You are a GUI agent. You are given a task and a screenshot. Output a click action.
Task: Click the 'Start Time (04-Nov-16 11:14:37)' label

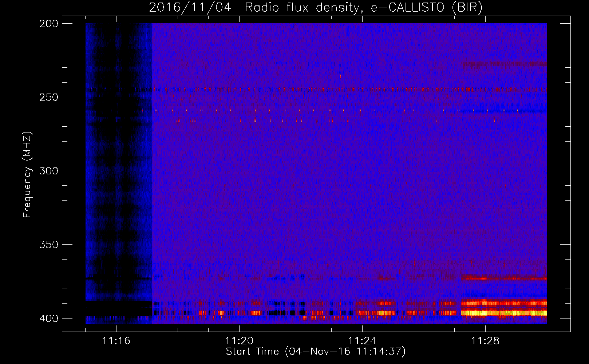(316, 351)
